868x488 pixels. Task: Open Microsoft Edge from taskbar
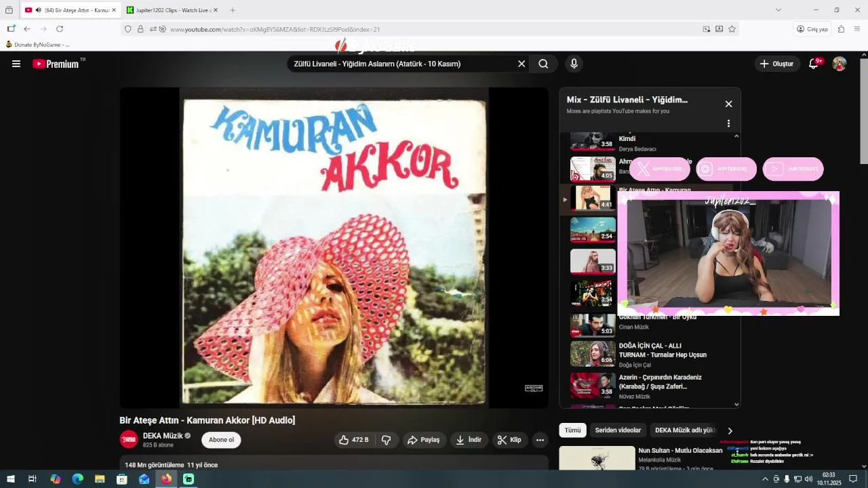tap(77, 479)
